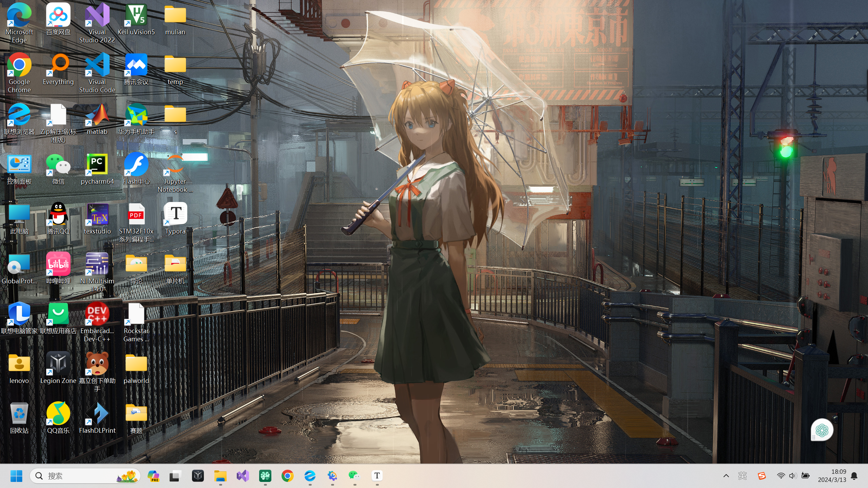Select the folder named s

coord(175,119)
